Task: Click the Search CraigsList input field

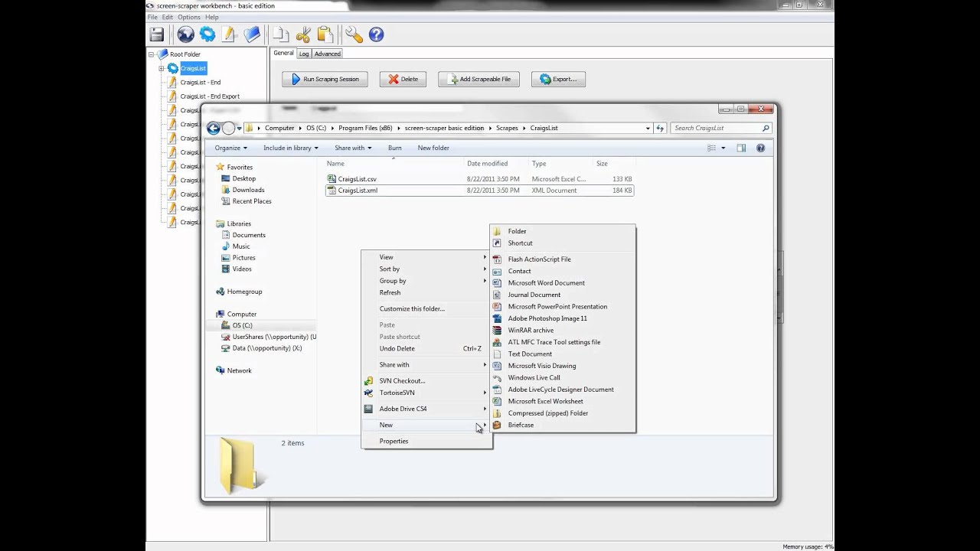Action: [x=716, y=128]
